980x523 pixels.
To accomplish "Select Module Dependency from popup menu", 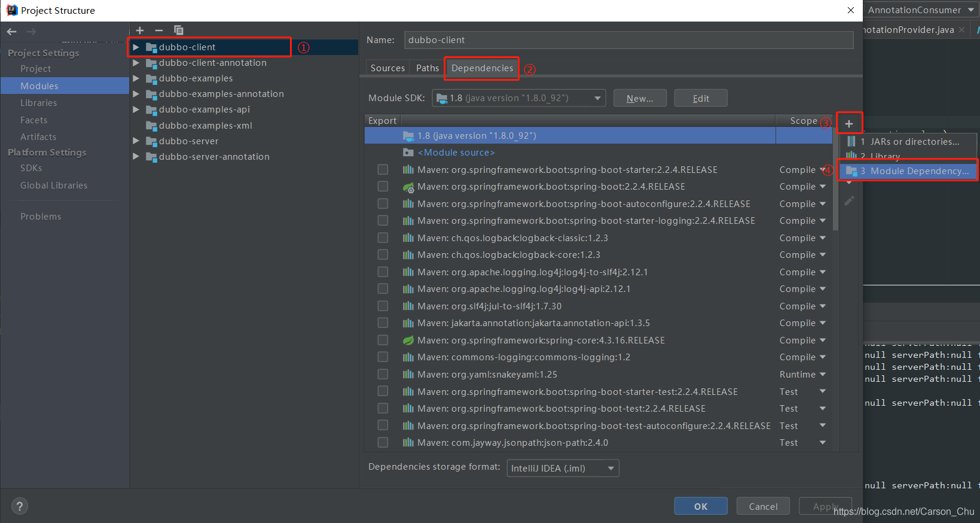I will 909,171.
